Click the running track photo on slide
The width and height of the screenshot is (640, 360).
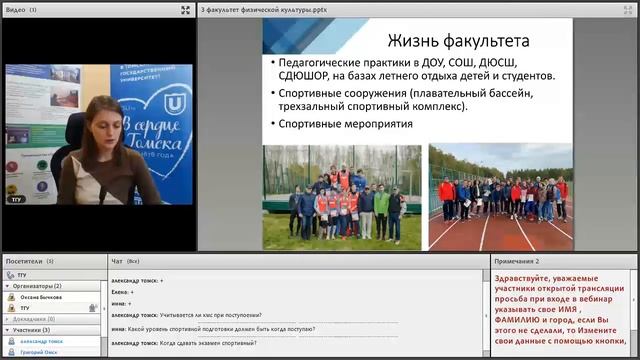(x=501, y=197)
